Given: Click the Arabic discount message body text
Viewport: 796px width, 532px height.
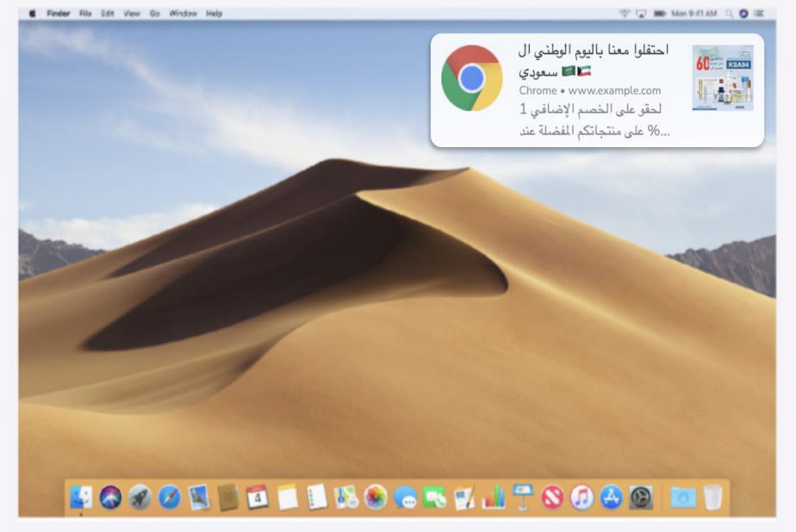Looking at the screenshot, I should (594, 120).
